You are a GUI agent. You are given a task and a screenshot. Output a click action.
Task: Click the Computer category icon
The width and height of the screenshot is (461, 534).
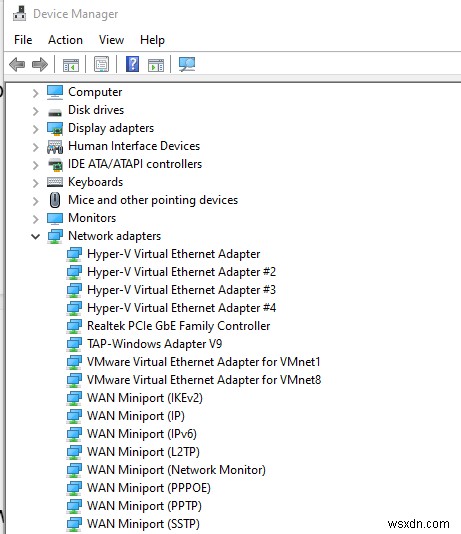click(x=55, y=92)
